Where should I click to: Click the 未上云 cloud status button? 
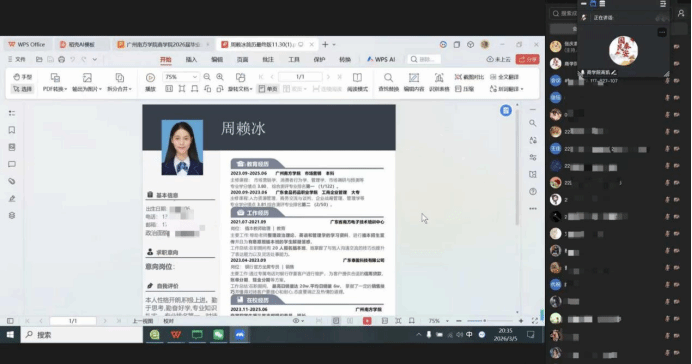click(x=499, y=60)
